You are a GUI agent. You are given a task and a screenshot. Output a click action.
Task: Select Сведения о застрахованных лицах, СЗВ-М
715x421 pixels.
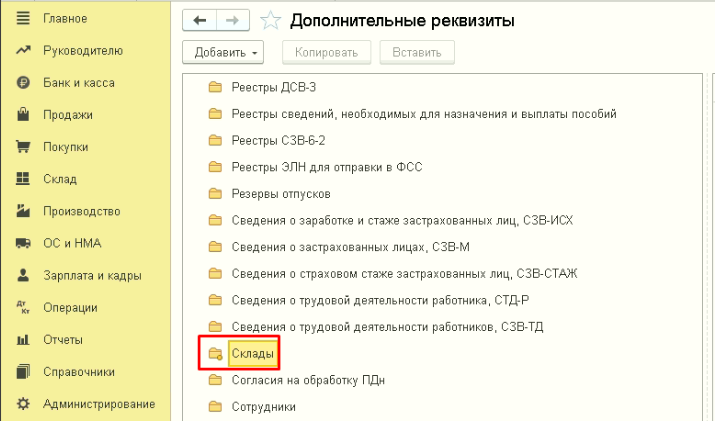click(350, 247)
